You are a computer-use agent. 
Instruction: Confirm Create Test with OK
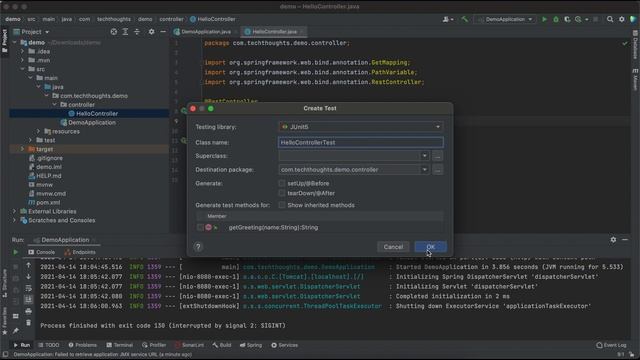click(431, 247)
